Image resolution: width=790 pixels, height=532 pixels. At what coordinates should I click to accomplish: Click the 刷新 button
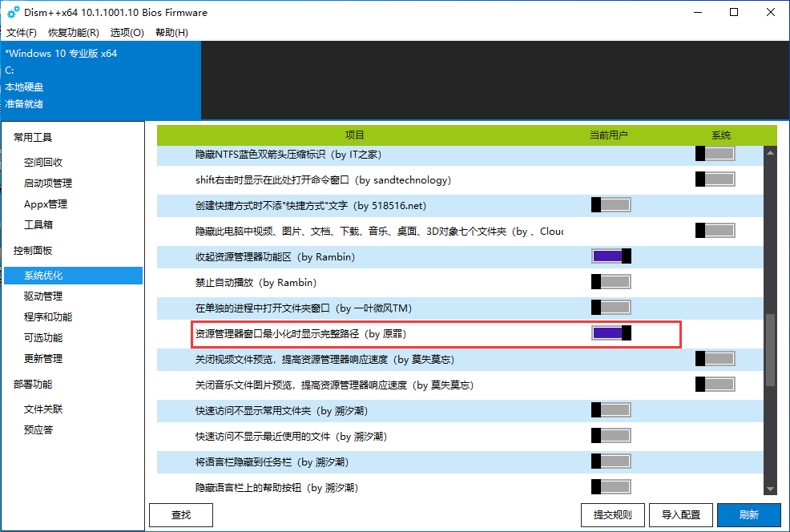tap(748, 515)
